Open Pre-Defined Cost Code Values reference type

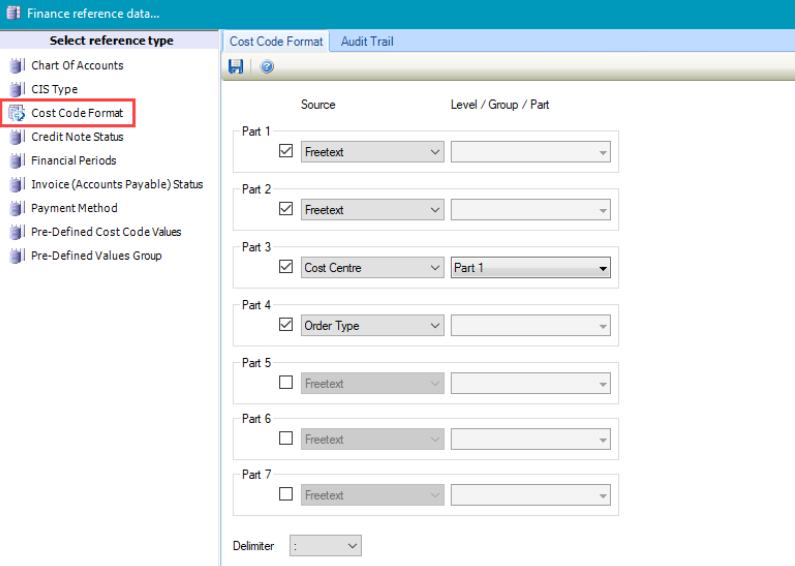tap(106, 232)
